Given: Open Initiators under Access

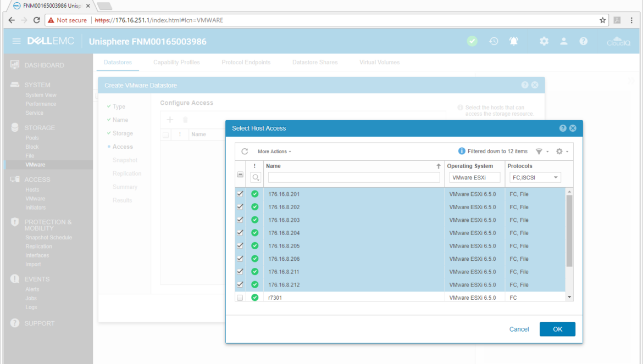Looking at the screenshot, I should [x=35, y=208].
